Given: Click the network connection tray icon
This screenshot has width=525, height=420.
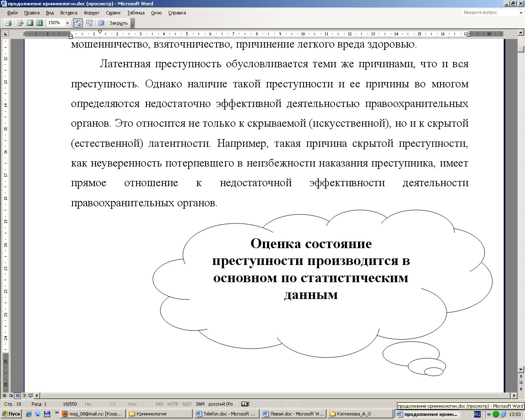Looking at the screenshot, I should click(503, 414).
